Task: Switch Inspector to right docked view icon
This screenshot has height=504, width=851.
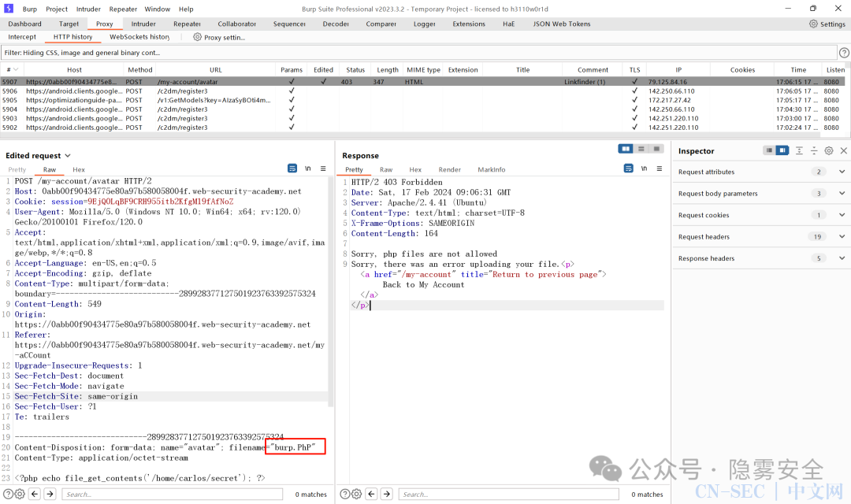Action: pyautogui.click(x=782, y=150)
